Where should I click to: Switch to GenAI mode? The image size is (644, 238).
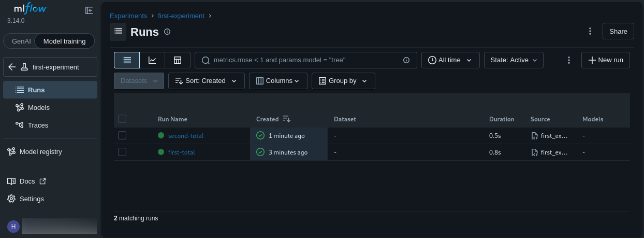click(21, 41)
